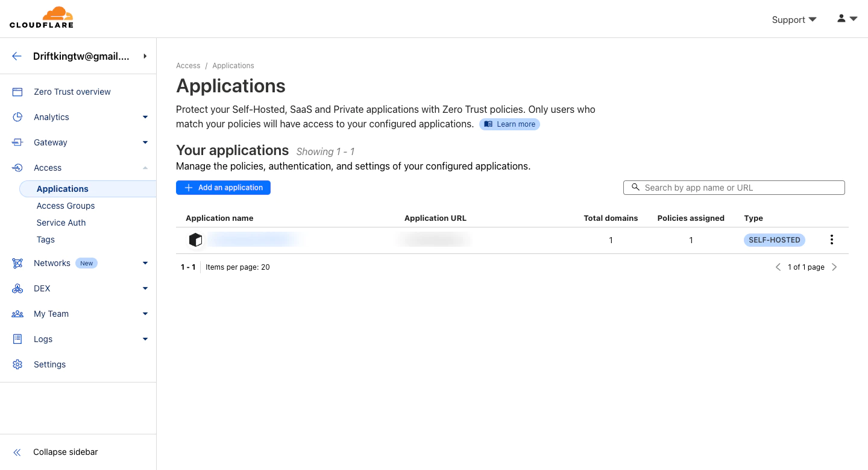This screenshot has width=868, height=470.
Task: Click the DEX icon in the sidebar
Action: pyautogui.click(x=17, y=288)
